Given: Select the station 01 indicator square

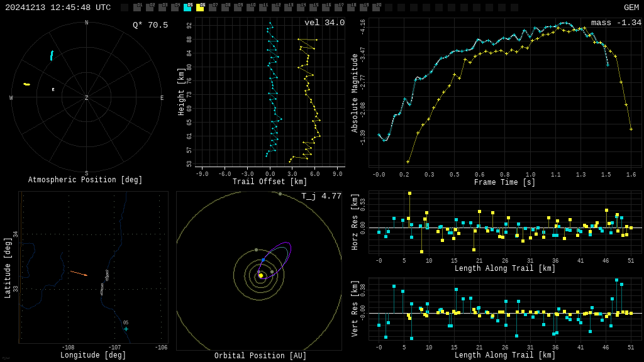Looking at the screenshot, I should (x=137, y=8).
